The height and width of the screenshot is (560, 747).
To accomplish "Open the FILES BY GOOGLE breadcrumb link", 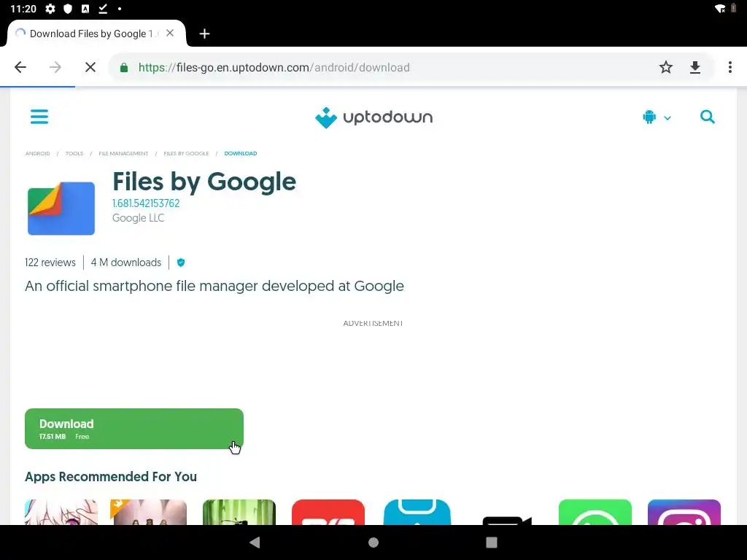I will (186, 153).
